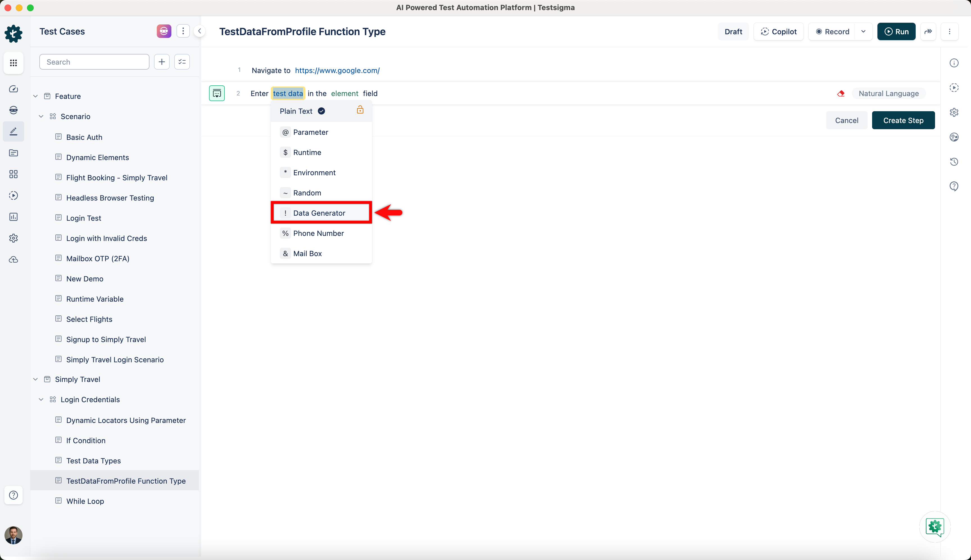Start Record session

click(832, 31)
